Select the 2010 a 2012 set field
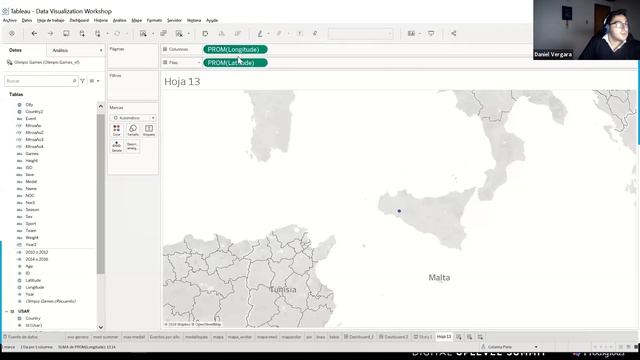 pyautogui.click(x=37, y=252)
